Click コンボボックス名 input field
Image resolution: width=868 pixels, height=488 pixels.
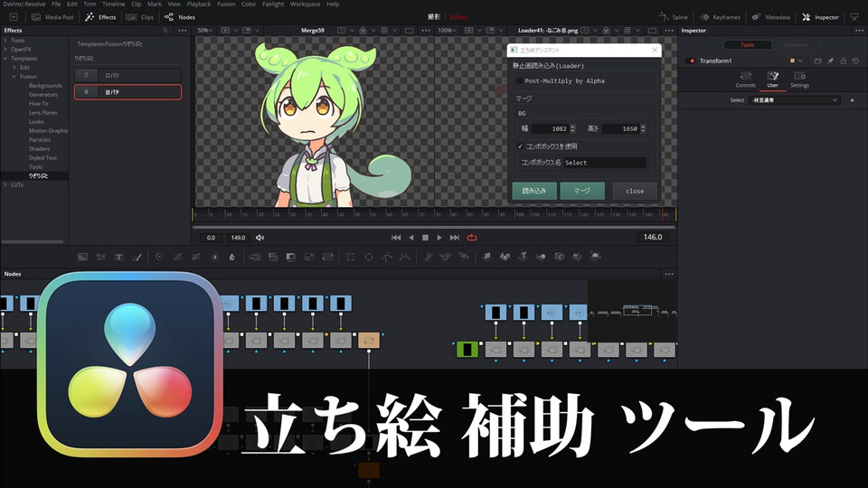coord(605,163)
